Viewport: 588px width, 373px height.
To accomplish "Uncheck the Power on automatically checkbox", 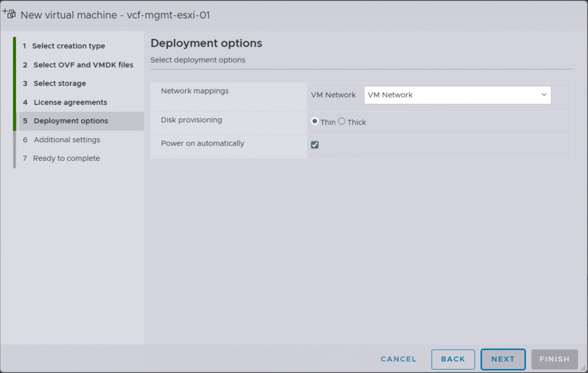I will (315, 145).
